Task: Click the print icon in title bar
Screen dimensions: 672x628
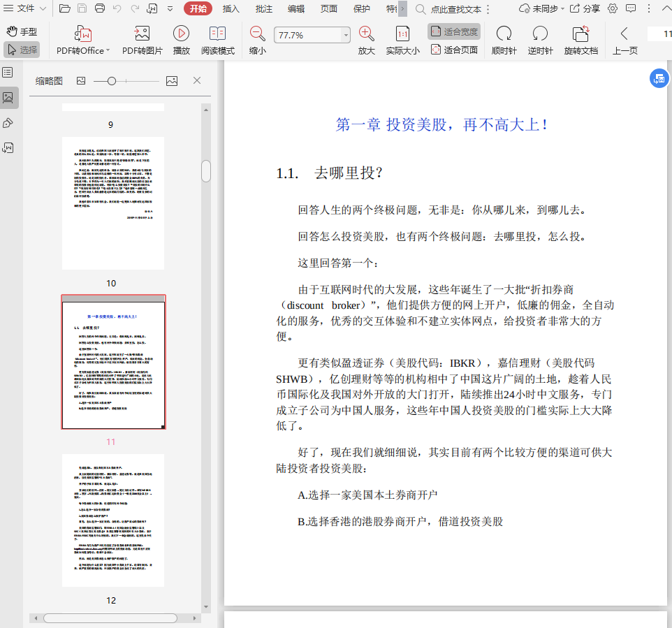Action: point(99,9)
